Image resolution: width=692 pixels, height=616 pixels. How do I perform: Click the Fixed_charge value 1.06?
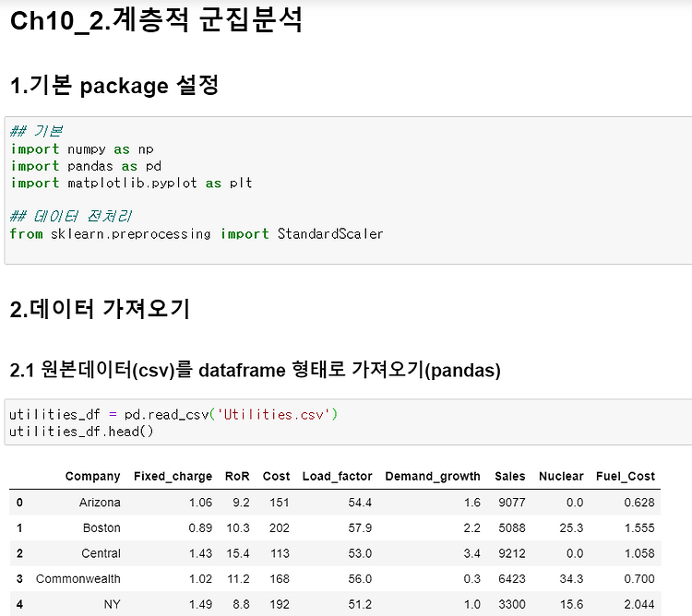(x=200, y=503)
